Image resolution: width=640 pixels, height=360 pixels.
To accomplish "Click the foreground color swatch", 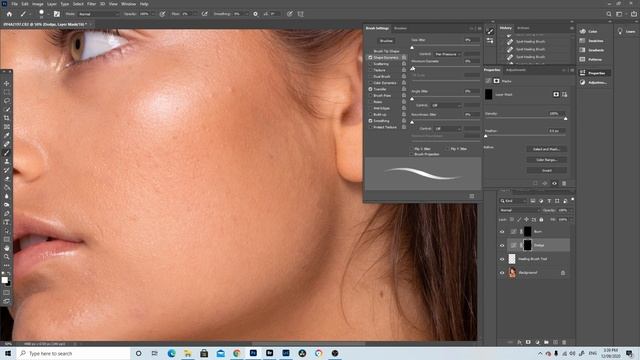I will [x=4, y=280].
